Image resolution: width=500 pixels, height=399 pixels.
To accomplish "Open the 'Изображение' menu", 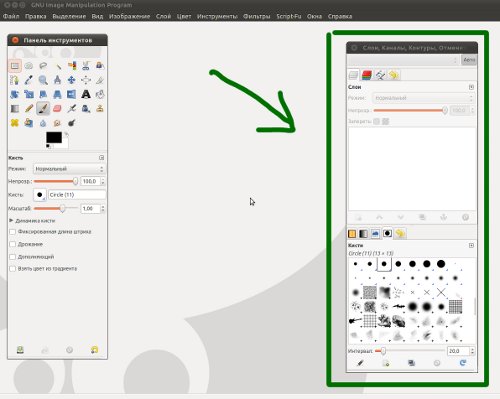I will coord(130,16).
